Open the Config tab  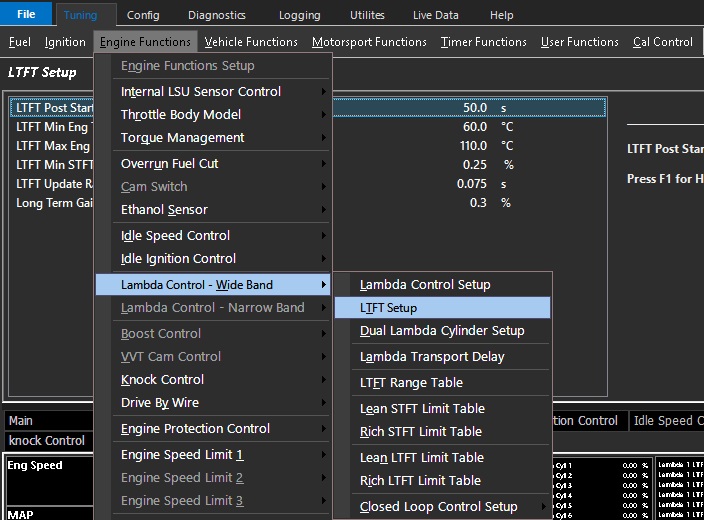pos(143,15)
